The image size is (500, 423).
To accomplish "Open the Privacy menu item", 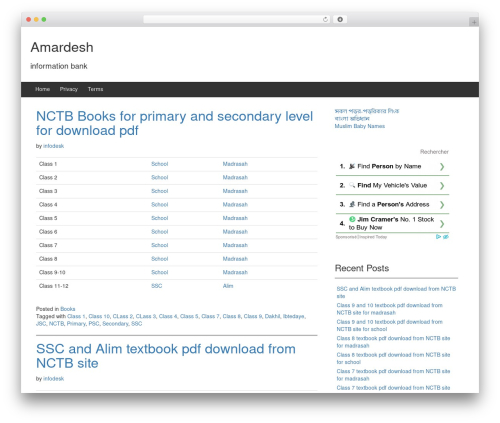I will [x=69, y=89].
